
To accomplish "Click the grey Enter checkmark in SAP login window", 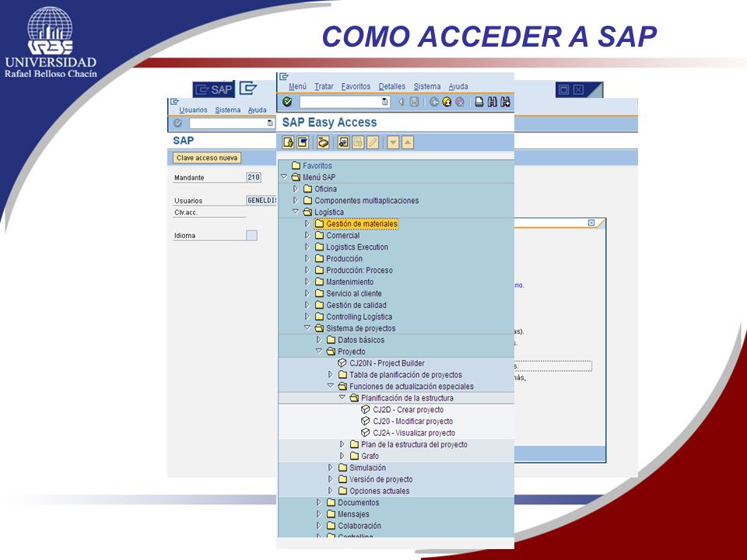I will point(177,123).
